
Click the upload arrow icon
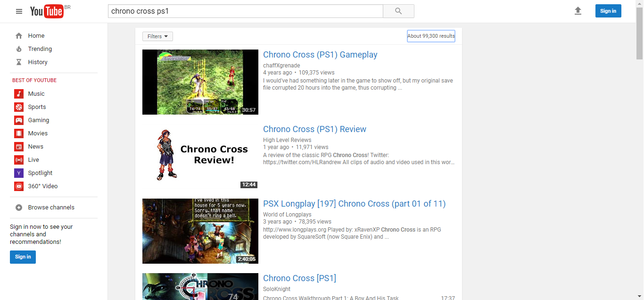click(578, 11)
